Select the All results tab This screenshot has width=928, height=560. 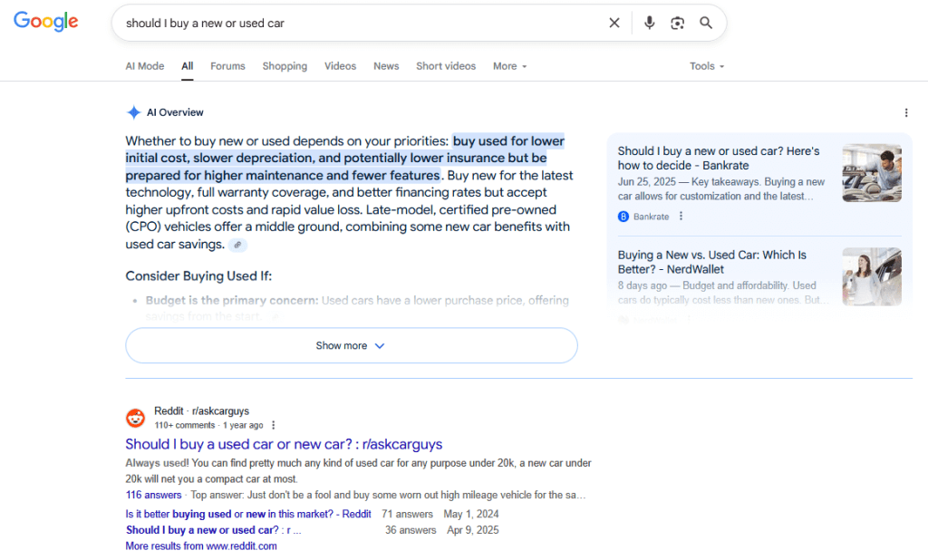(x=187, y=66)
